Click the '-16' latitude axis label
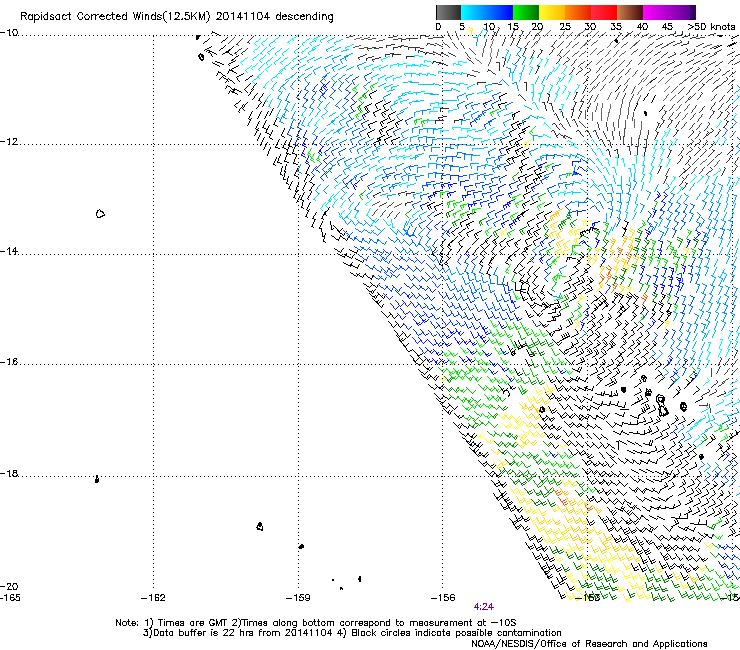The height and width of the screenshot is (650, 740). (9, 362)
